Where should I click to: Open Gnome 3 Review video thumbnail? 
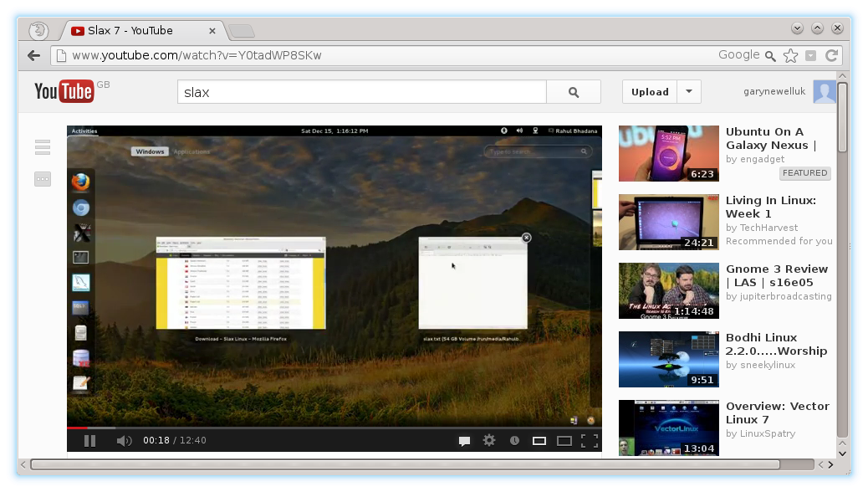(669, 291)
